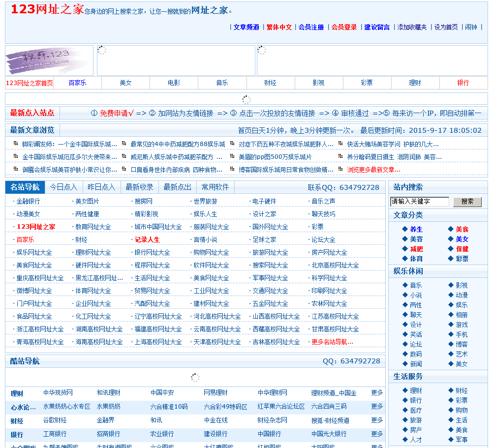This screenshot has width=493, height=448.
Task: Switch to 繁体中文 version
Action: click(279, 28)
